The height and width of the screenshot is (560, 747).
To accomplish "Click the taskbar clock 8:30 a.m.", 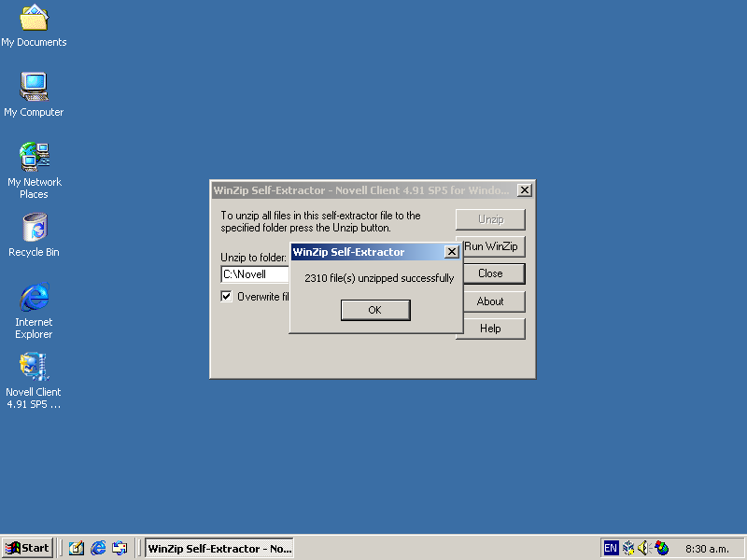I will 707,549.
